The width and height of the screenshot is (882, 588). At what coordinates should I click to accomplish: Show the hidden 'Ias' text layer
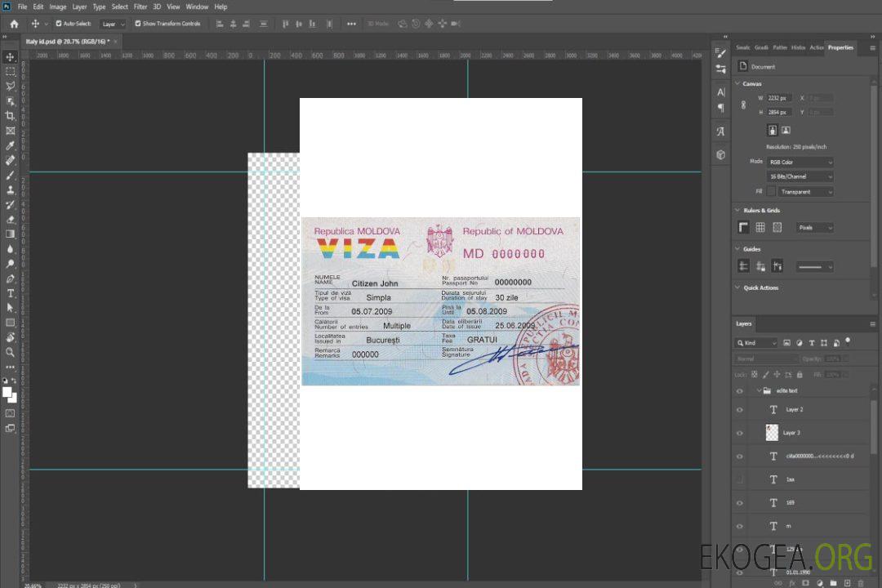(740, 479)
